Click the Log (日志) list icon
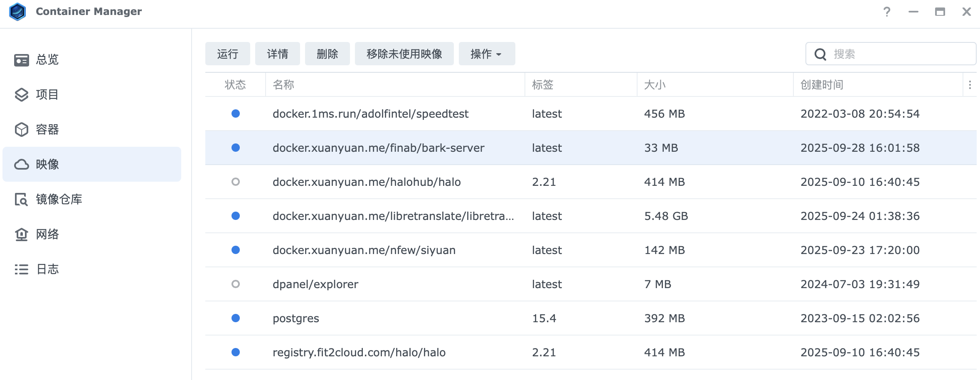Viewport: 980px width, 380px height. tap(21, 269)
